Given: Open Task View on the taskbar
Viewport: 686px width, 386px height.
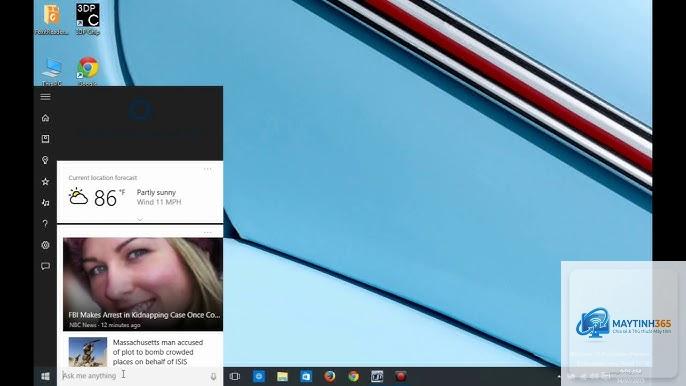Looking at the screenshot, I should pos(235,376).
